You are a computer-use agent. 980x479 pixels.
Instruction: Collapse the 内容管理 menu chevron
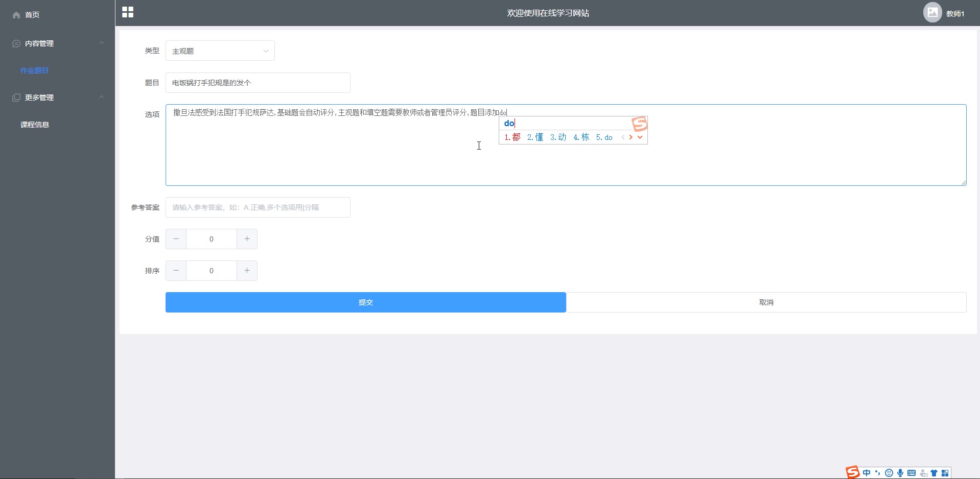102,43
